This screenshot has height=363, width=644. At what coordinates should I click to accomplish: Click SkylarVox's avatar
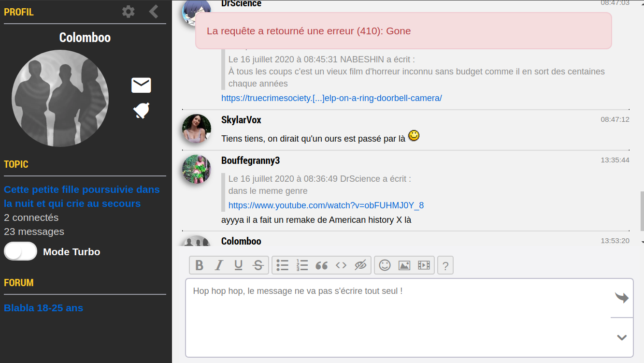[x=197, y=129]
